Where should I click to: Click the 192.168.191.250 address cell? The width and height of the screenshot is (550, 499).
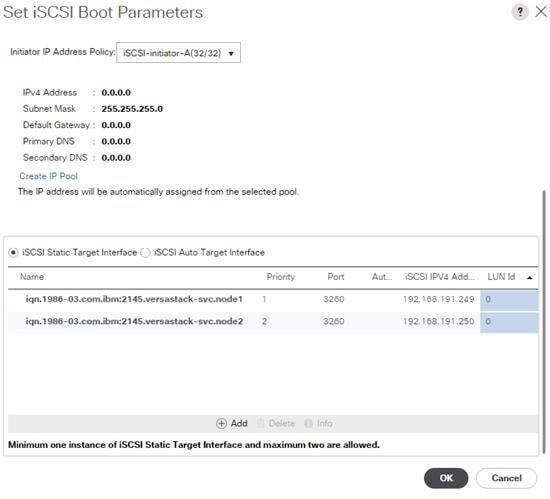pyautogui.click(x=438, y=321)
